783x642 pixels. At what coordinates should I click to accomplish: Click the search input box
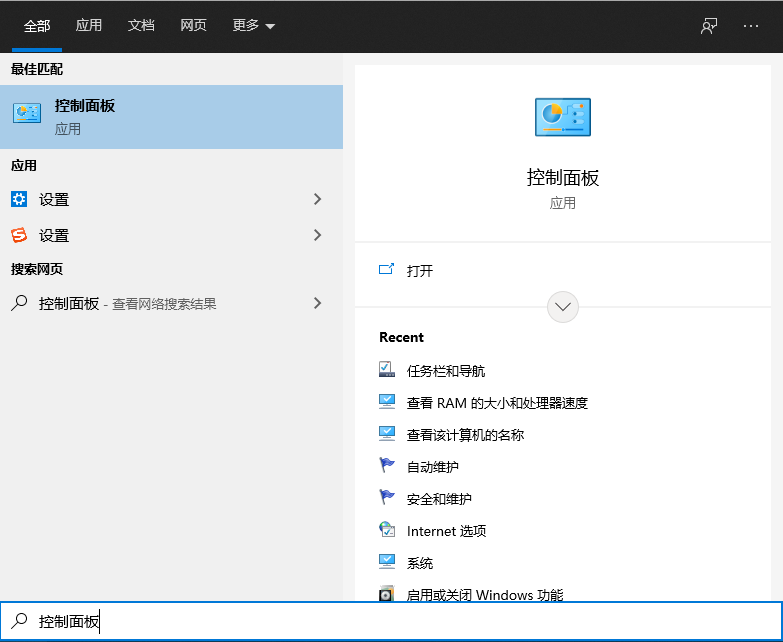(x=400, y=621)
